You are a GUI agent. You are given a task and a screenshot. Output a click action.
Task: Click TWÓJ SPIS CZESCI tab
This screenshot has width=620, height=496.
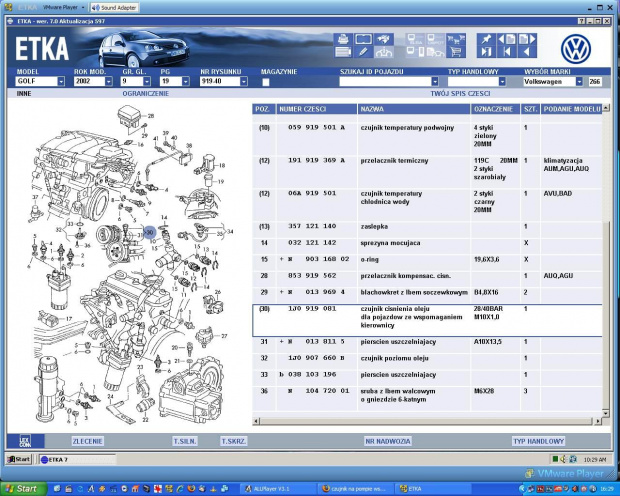460,94
